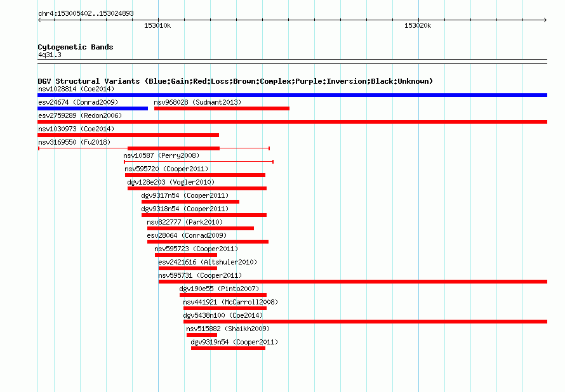Click the chr4:153005402..153024893 coordinate text
The width and height of the screenshot is (565, 392).
[86, 14]
